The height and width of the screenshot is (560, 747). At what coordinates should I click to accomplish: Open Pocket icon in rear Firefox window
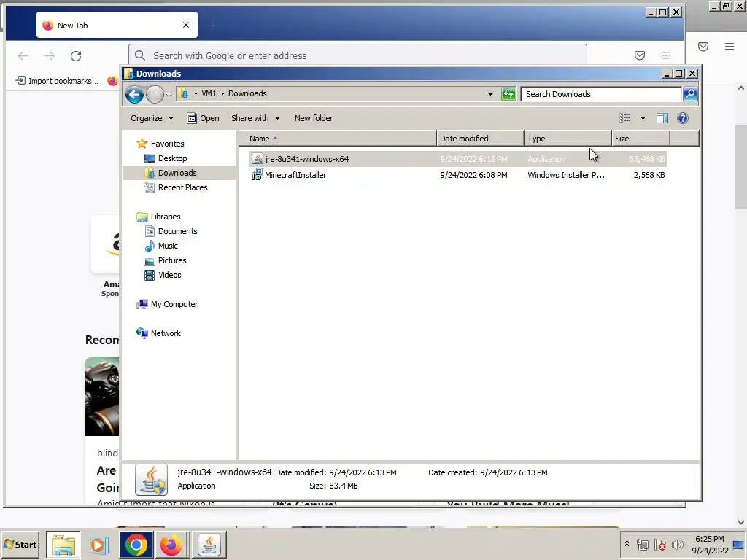[703, 47]
